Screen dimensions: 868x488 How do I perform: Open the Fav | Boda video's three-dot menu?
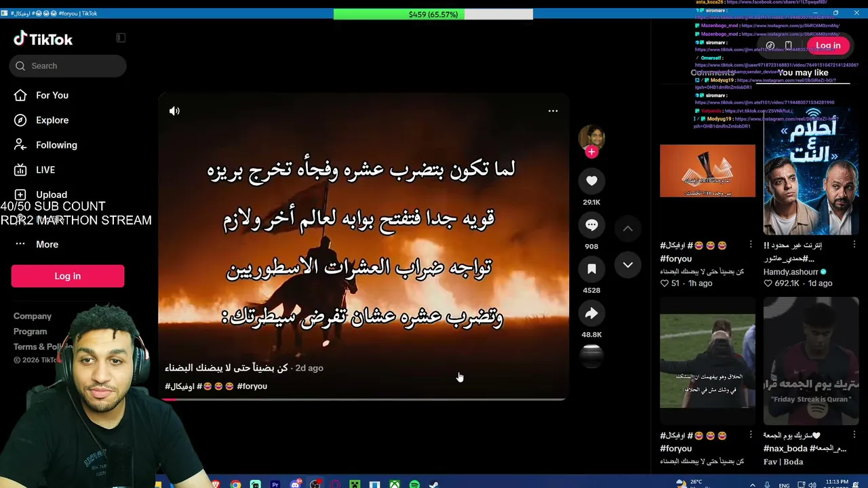[854, 434]
